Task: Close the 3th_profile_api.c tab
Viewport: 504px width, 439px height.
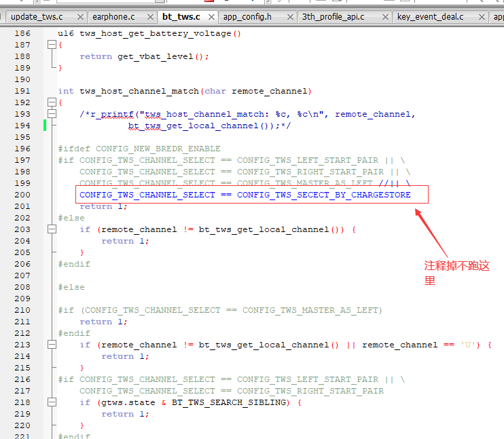Action: 385,17
